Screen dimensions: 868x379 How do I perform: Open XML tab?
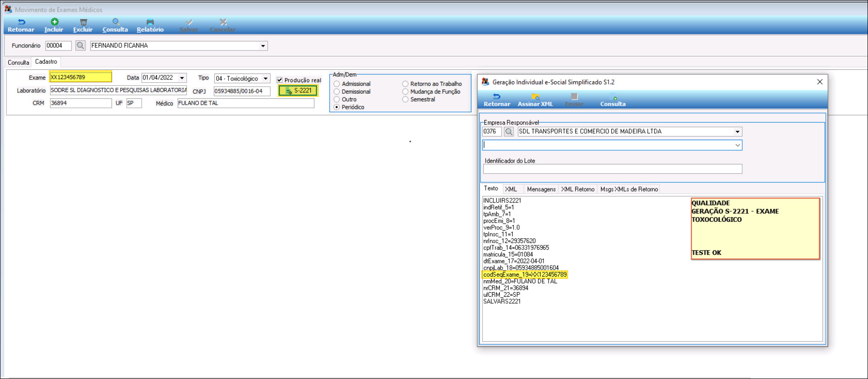[x=511, y=189]
